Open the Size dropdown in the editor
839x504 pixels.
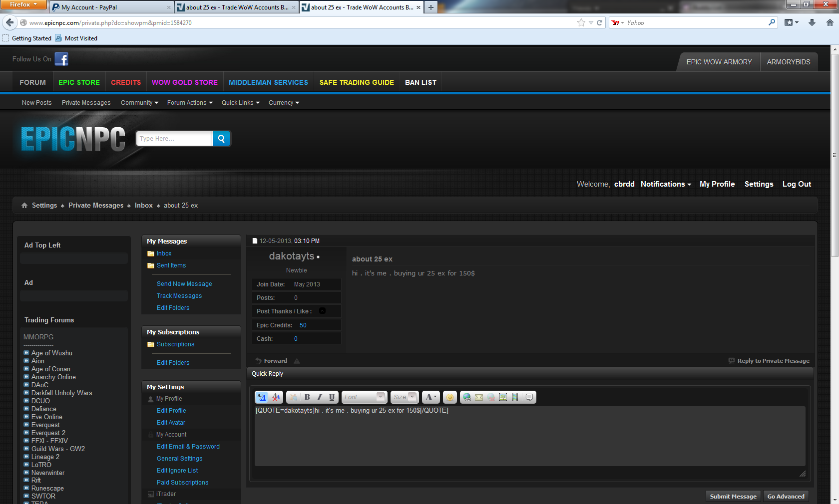(x=404, y=397)
